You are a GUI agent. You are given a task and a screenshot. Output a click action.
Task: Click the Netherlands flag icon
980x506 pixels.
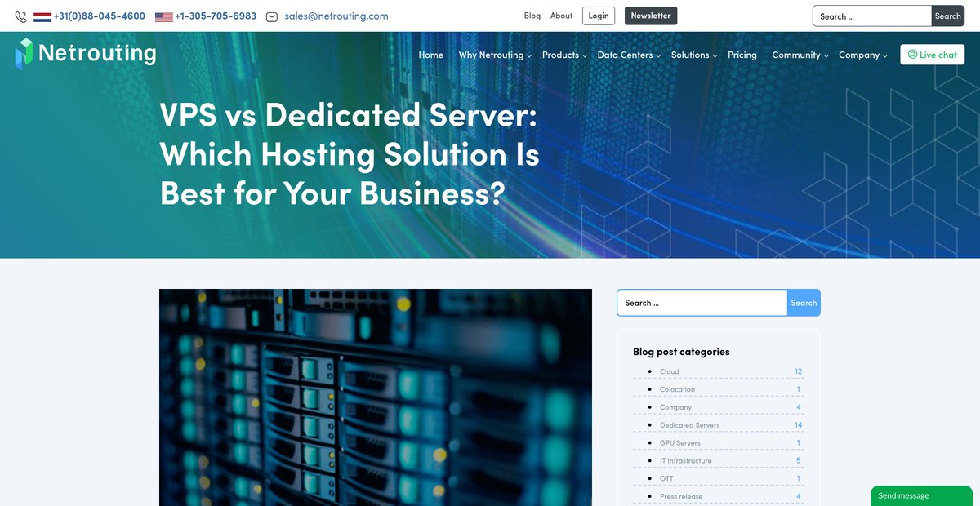(42, 16)
